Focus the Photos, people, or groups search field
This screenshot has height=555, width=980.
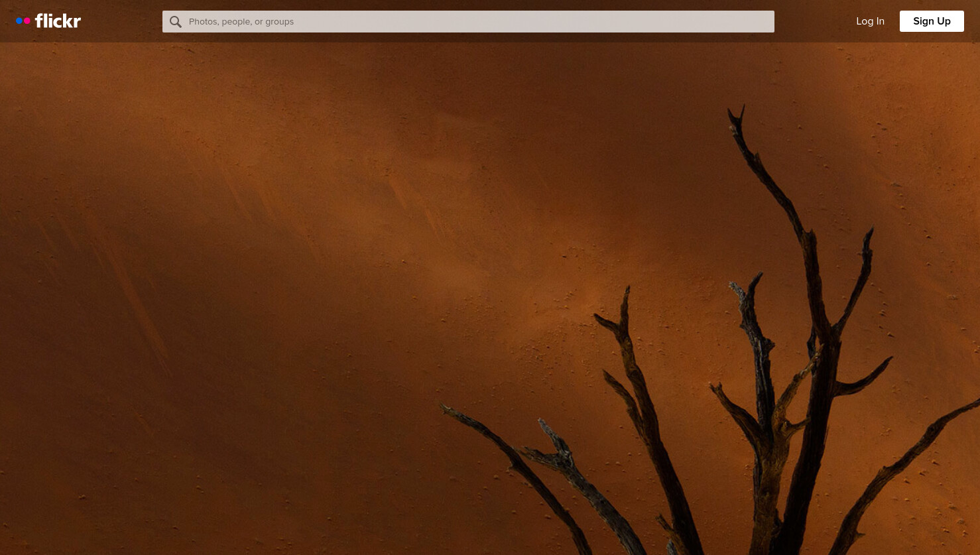point(468,21)
